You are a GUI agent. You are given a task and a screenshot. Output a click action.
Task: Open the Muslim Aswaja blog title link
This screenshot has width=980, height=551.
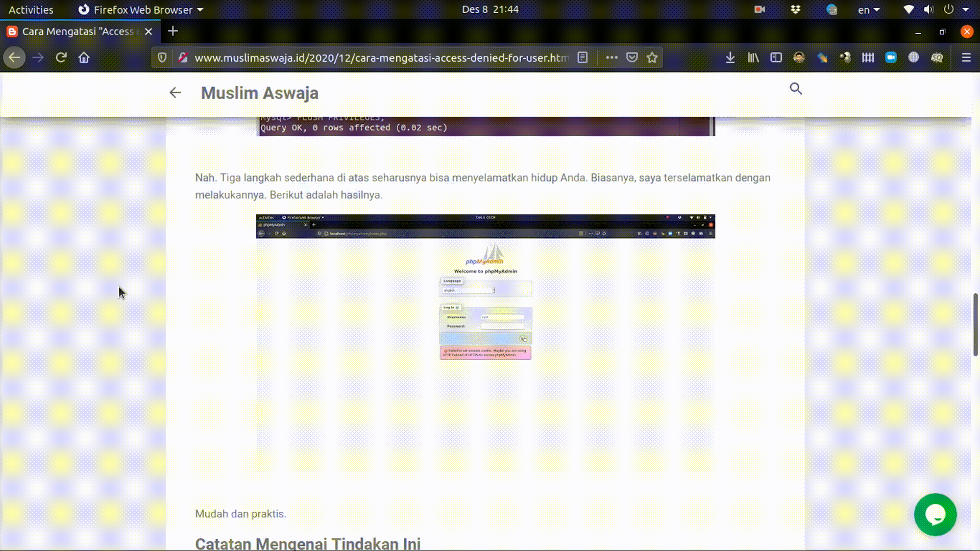click(x=259, y=93)
